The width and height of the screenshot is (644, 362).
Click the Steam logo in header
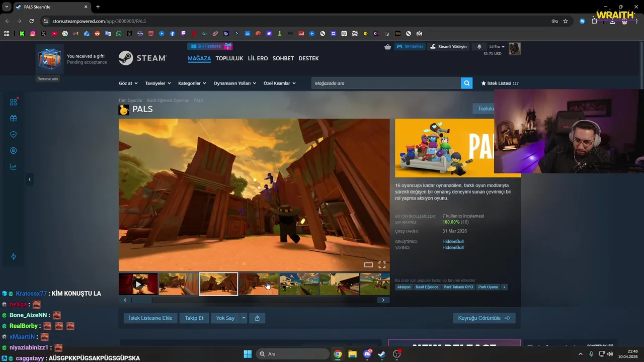(142, 58)
